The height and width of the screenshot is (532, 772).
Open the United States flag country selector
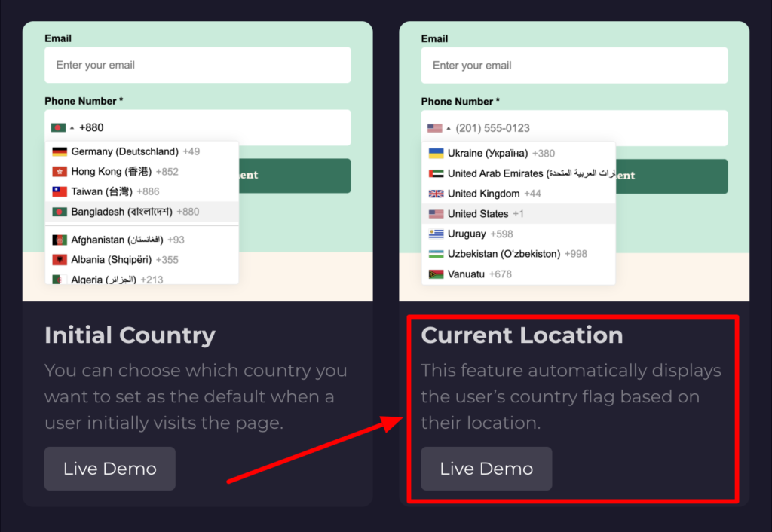pyautogui.click(x=437, y=128)
